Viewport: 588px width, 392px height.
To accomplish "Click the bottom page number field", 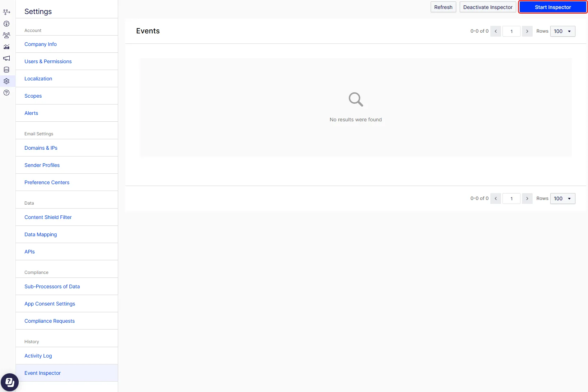I will 511,199.
